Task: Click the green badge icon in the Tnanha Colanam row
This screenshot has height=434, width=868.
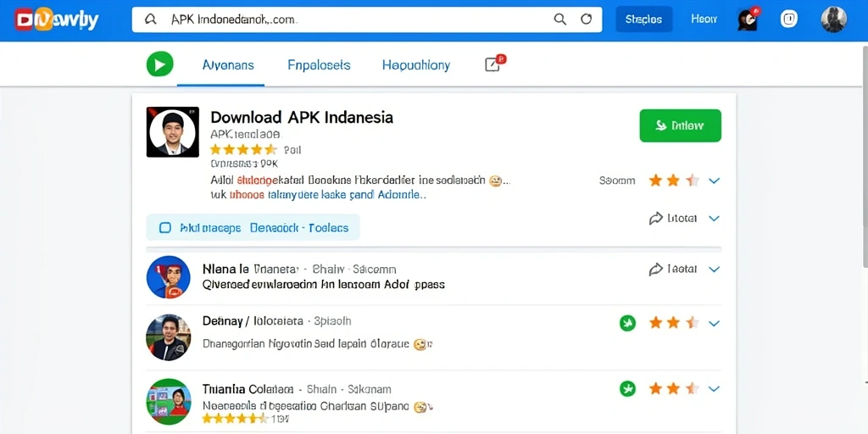Action: (627, 388)
